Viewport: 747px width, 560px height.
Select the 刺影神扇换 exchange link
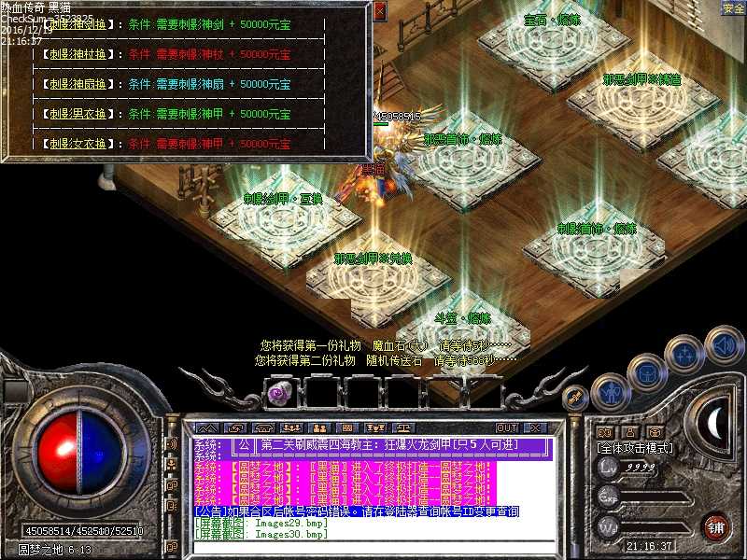point(78,84)
